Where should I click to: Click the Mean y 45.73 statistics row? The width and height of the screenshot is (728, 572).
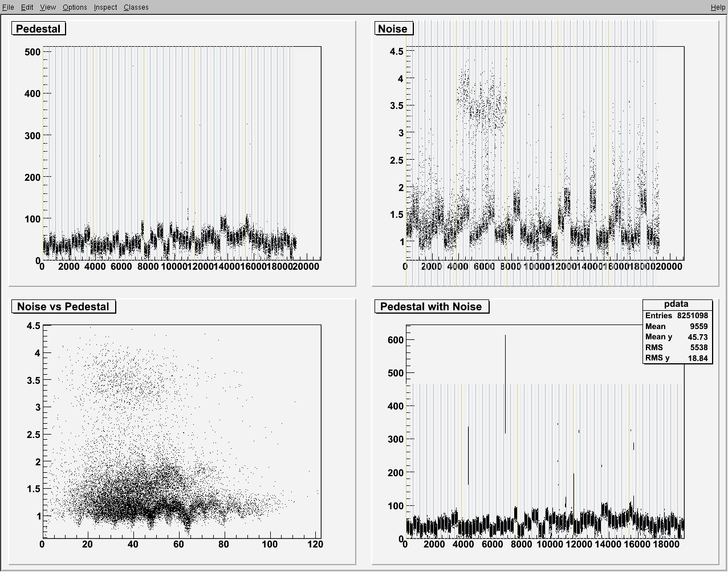click(677, 337)
